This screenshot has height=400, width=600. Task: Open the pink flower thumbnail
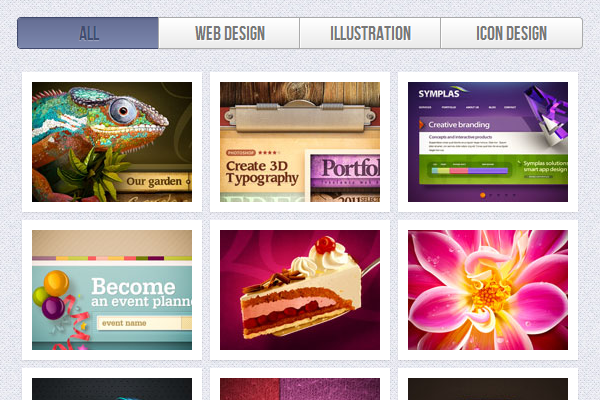(x=488, y=290)
